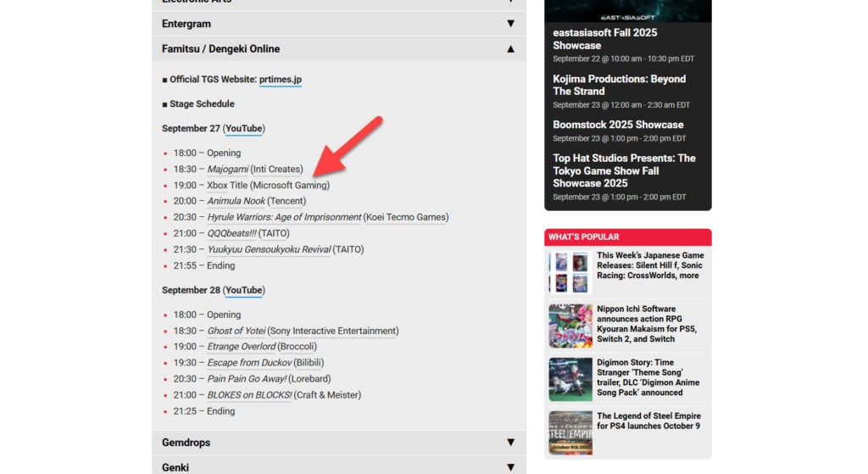This screenshot has width=868, height=474.
Task: Click the 18:00 – Opening row for September 27
Action: click(207, 153)
